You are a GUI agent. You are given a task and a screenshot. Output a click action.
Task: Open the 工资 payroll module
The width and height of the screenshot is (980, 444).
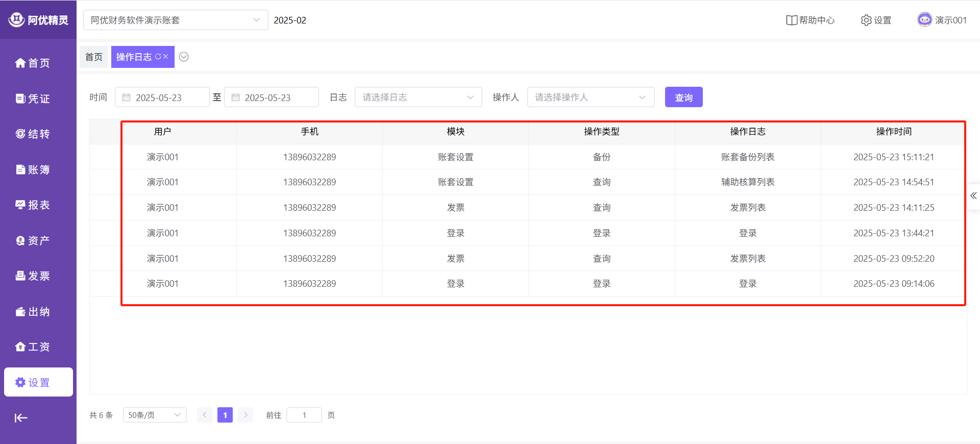[33, 347]
